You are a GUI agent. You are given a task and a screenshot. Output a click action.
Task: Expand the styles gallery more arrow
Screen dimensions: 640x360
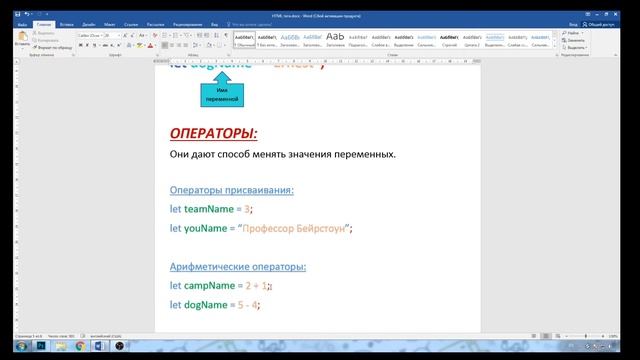coord(554,47)
